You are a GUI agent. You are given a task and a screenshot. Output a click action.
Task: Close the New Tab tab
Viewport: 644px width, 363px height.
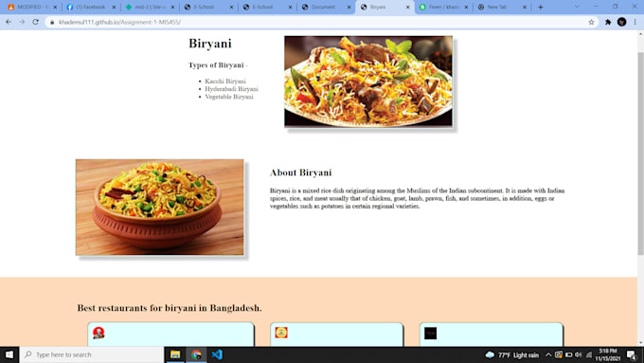(x=525, y=7)
